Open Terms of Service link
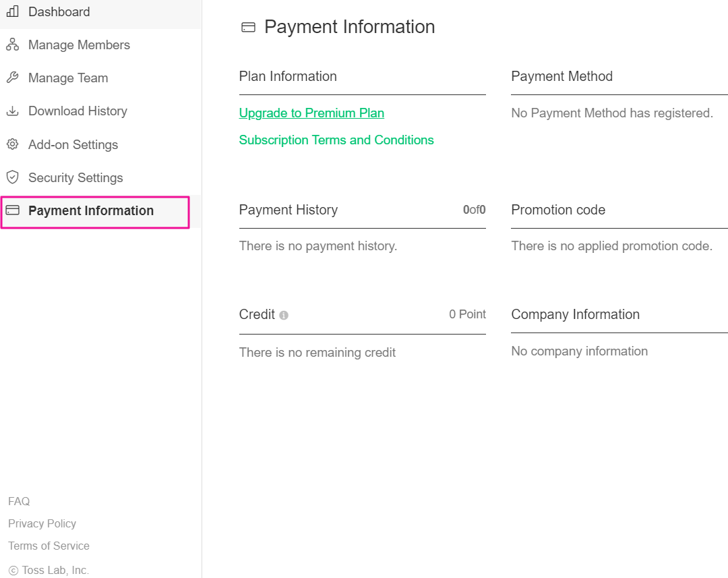The width and height of the screenshot is (728, 578). click(x=49, y=546)
